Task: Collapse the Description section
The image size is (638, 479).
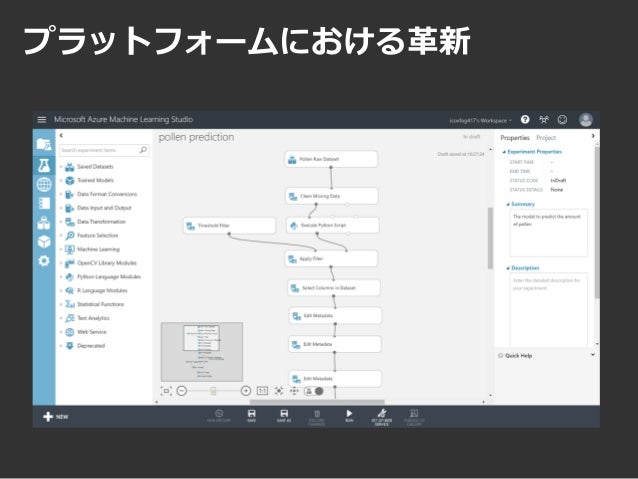Action: point(508,268)
